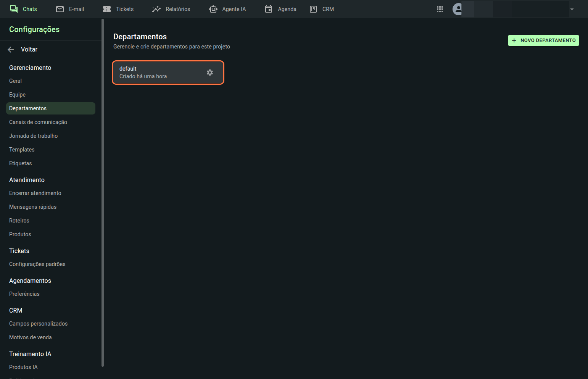Click the Tickets icon in top bar
Screen dimensions: 588x379
[x=107, y=9]
